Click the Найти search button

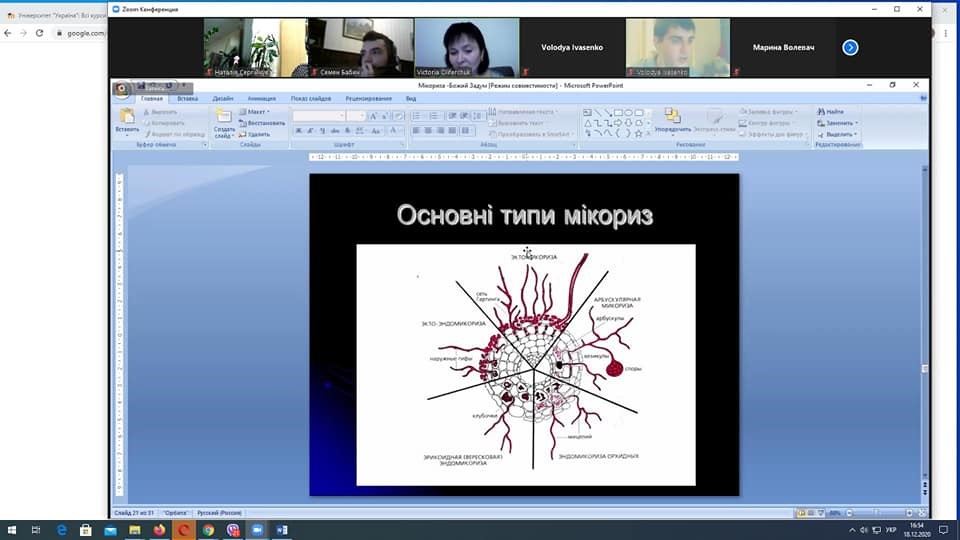(x=834, y=112)
